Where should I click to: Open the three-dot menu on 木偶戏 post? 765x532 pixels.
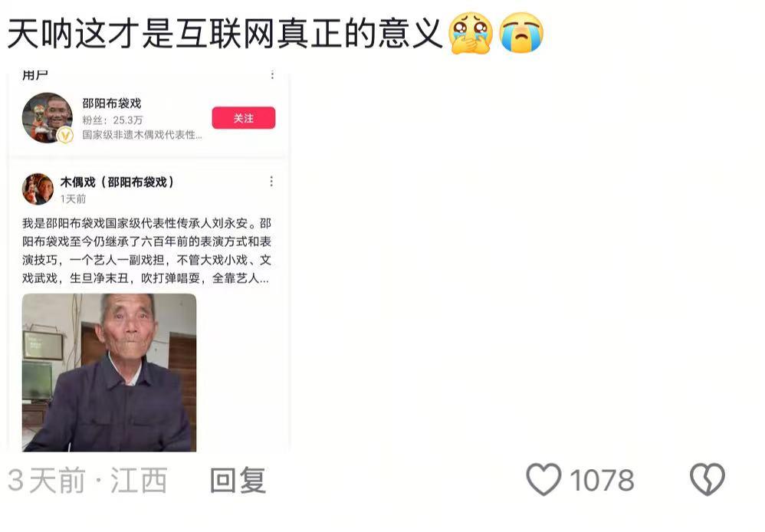pos(271,182)
